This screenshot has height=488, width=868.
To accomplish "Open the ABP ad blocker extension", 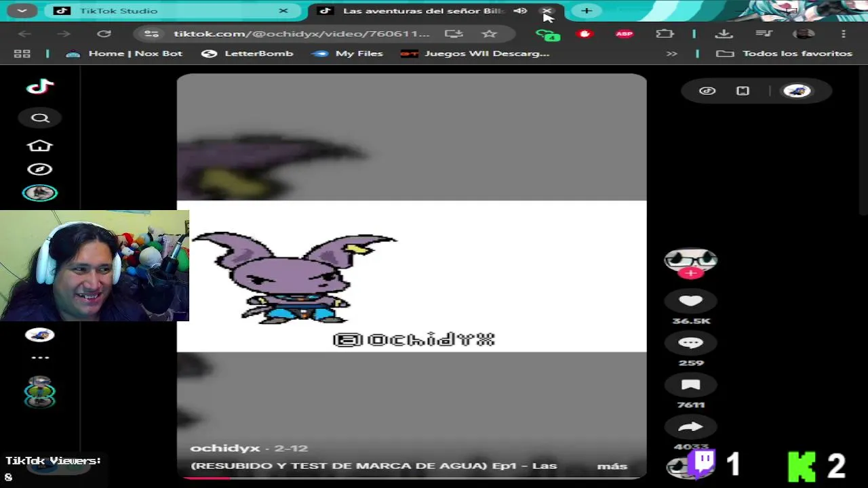I will pyautogui.click(x=624, y=34).
